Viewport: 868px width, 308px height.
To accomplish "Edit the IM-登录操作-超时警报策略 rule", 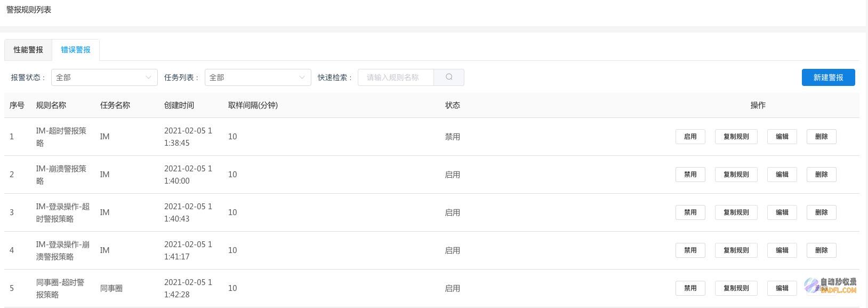I will 782,212.
